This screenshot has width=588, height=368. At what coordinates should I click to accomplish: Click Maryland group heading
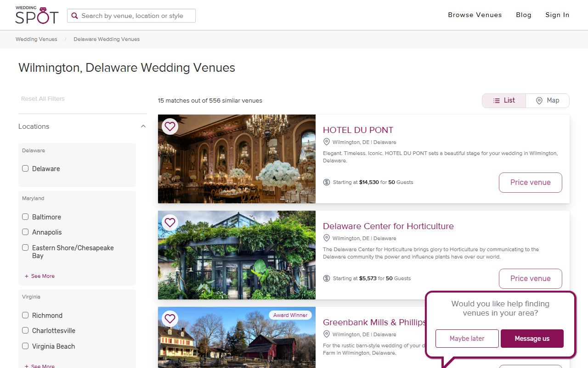pos(33,198)
